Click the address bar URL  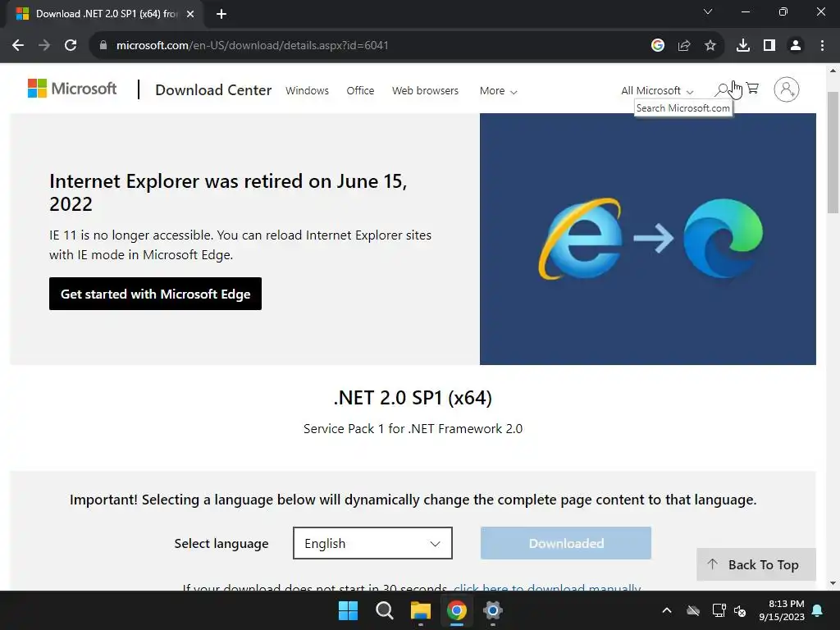pyautogui.click(x=253, y=46)
